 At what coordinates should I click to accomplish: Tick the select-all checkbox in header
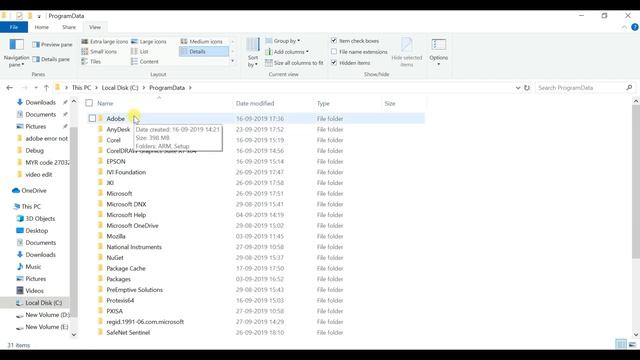pos(89,103)
